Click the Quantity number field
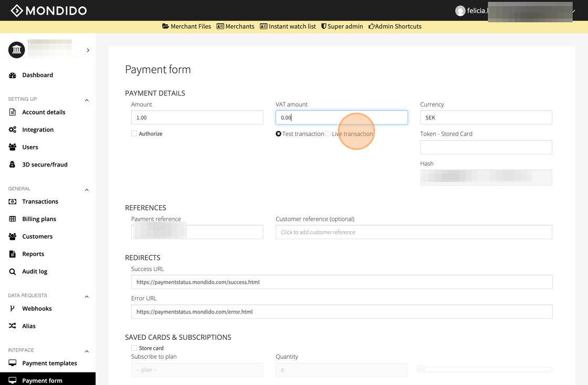 click(x=342, y=370)
